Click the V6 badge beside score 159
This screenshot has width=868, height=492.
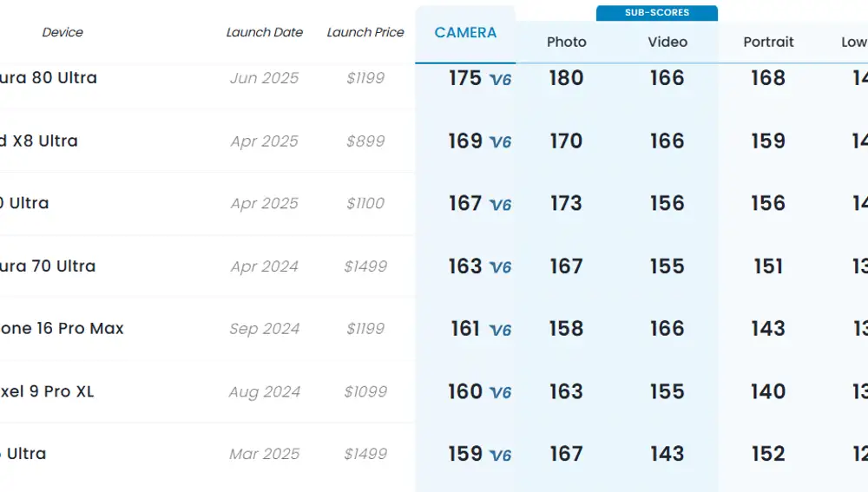coord(501,455)
